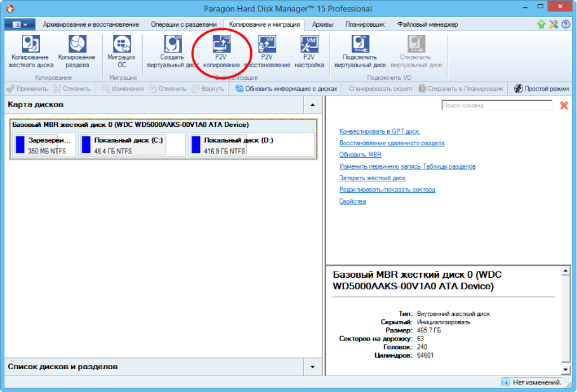Screen dimensions: 577x392
Task: Collapse the Карта дисков panel
Action: coord(312,104)
